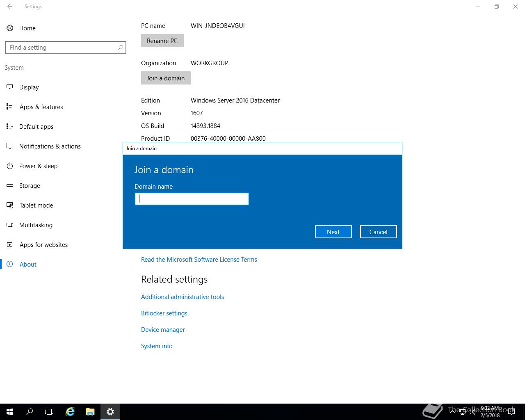Read the Microsoft Software License Terms
The width and height of the screenshot is (525, 420).
pyautogui.click(x=199, y=260)
